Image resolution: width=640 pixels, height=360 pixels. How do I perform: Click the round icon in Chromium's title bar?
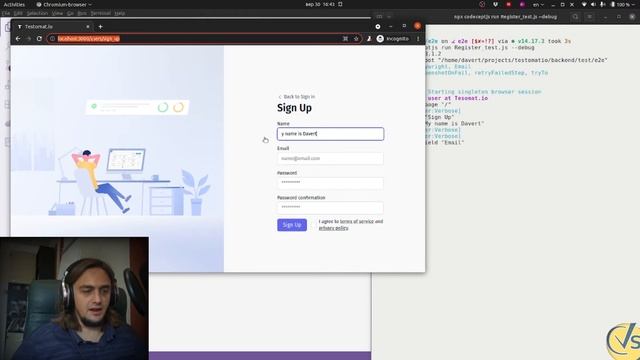(x=378, y=26)
